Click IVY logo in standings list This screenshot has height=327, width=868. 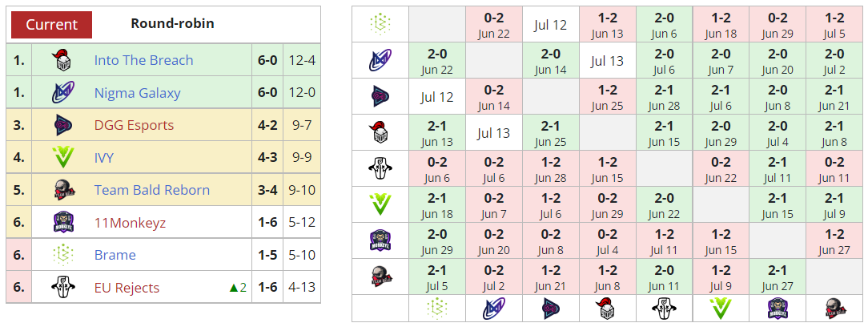point(62,158)
